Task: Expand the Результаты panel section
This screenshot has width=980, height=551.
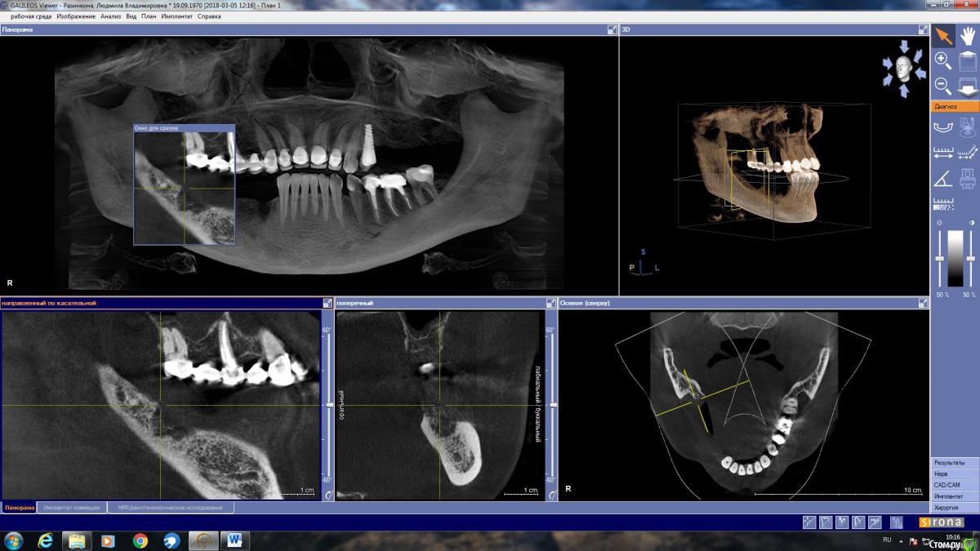Action: point(955,463)
